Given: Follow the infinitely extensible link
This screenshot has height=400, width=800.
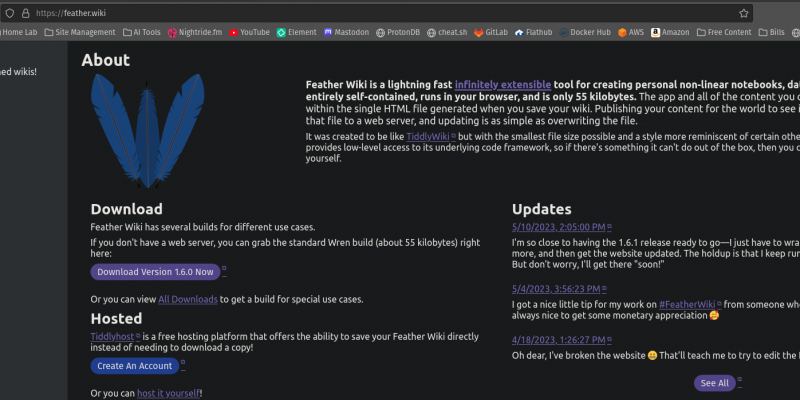Looking at the screenshot, I should [x=503, y=85].
